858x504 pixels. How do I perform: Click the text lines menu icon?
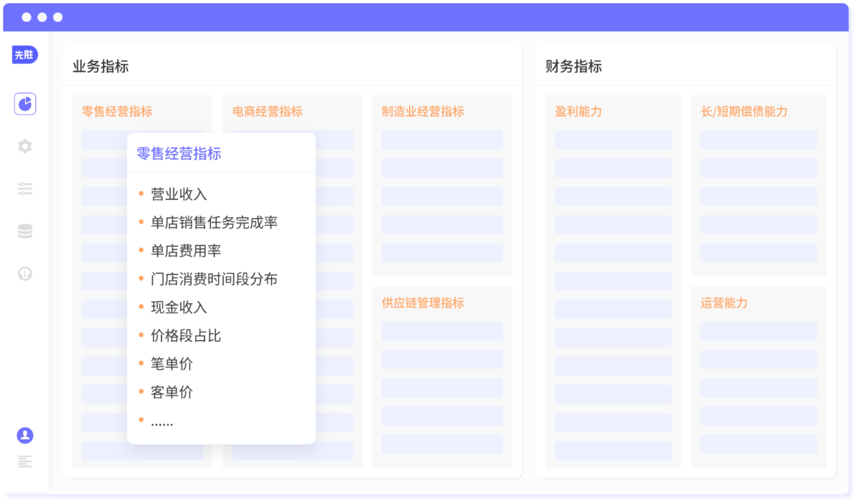pyautogui.click(x=25, y=461)
